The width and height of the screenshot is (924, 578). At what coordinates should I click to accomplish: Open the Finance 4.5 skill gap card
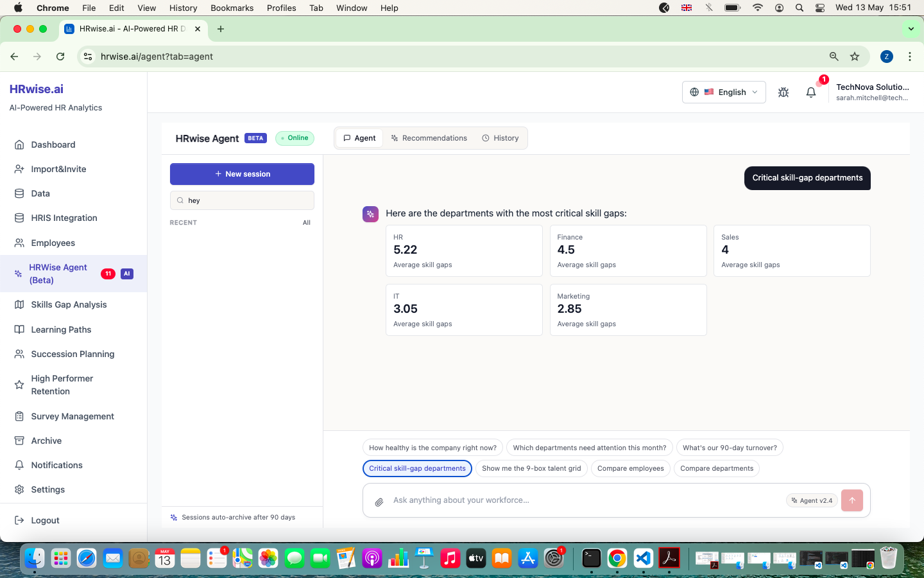(x=628, y=250)
